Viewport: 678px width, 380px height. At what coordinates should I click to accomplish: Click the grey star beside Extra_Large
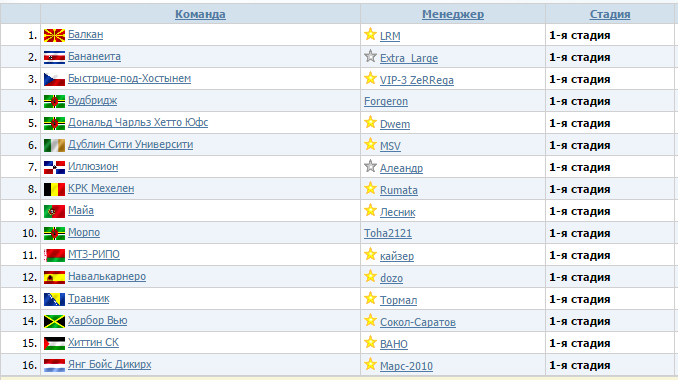coord(370,56)
